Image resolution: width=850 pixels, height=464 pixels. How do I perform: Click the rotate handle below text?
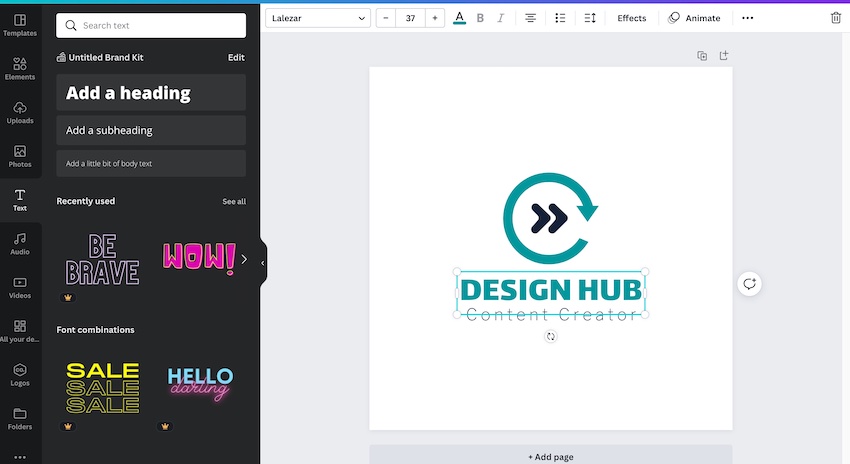(x=550, y=337)
